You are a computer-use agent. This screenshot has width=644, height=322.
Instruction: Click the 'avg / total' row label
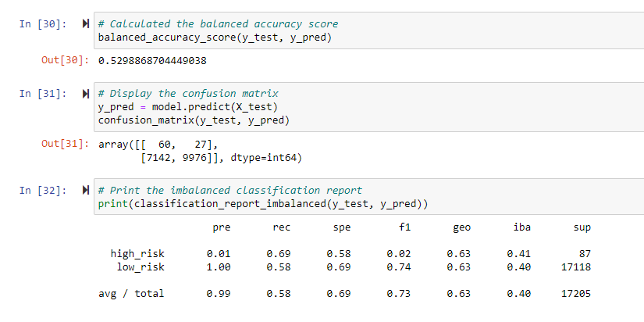click(131, 294)
